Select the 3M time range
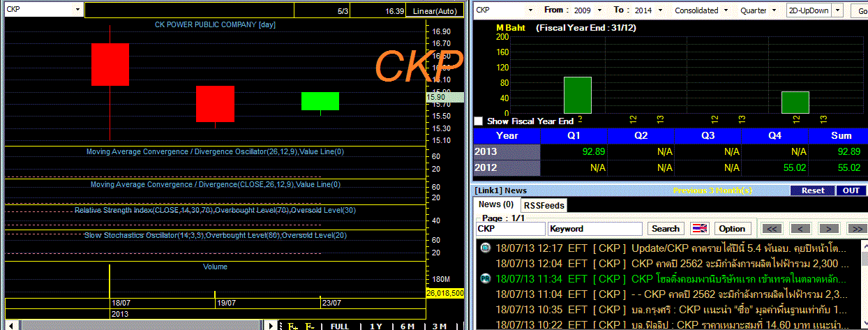The height and width of the screenshot is (330, 868). click(439, 326)
